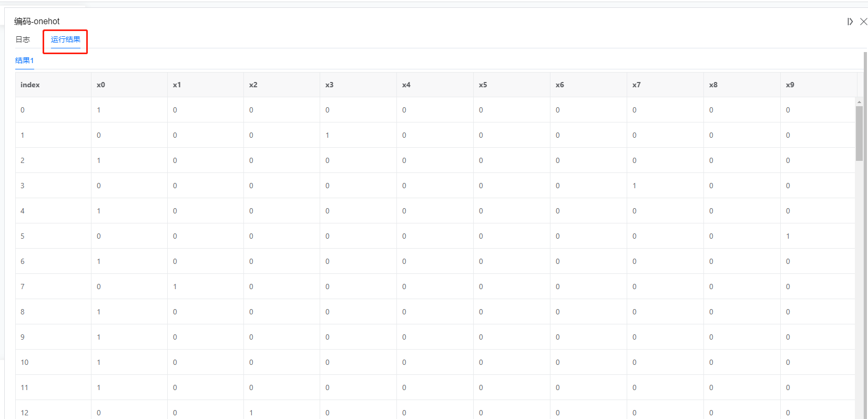Click the x3 column header

point(358,85)
